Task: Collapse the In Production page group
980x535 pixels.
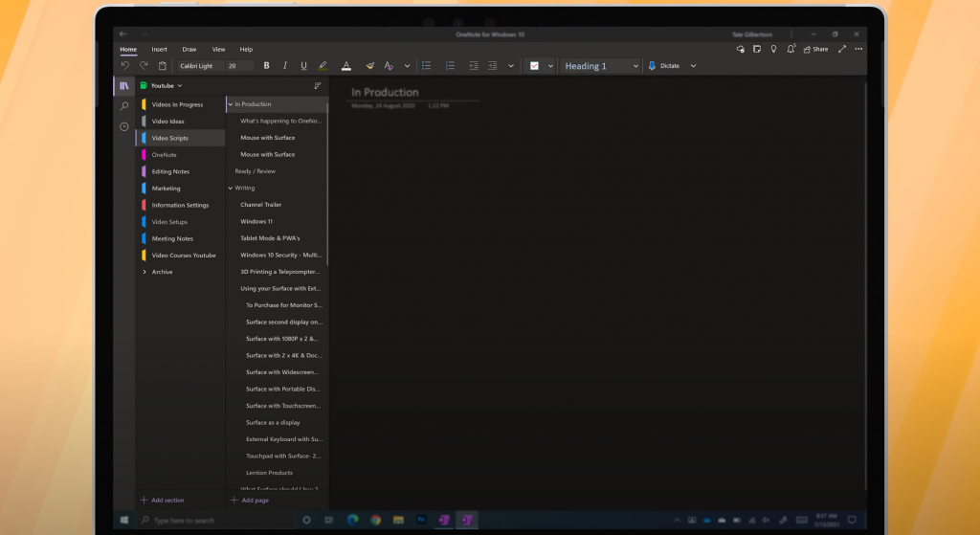Action: [x=230, y=104]
